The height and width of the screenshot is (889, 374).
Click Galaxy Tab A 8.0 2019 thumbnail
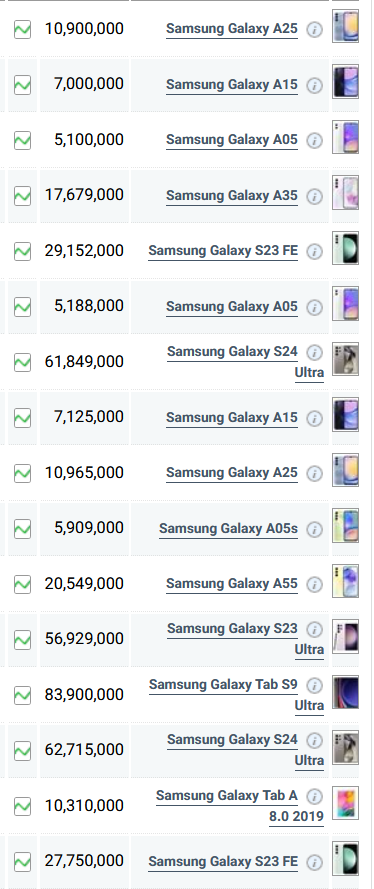pos(345,803)
